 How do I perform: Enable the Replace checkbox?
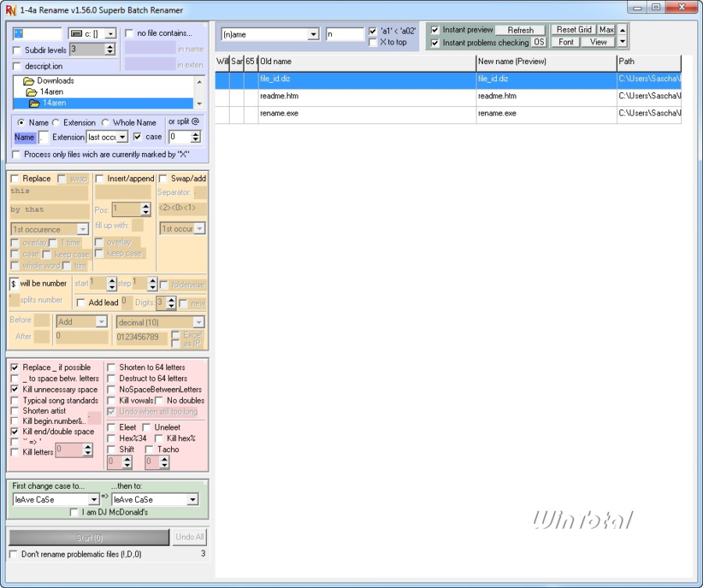pyautogui.click(x=15, y=179)
